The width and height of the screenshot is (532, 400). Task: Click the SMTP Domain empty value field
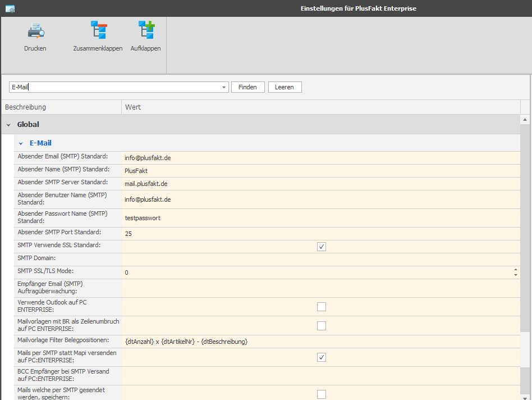click(320, 260)
